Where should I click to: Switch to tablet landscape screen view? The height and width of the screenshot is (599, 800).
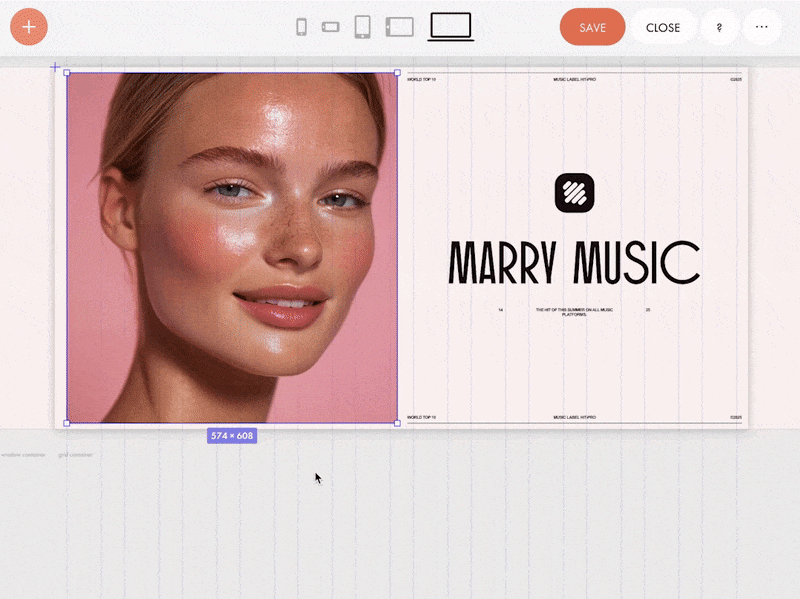(x=399, y=27)
